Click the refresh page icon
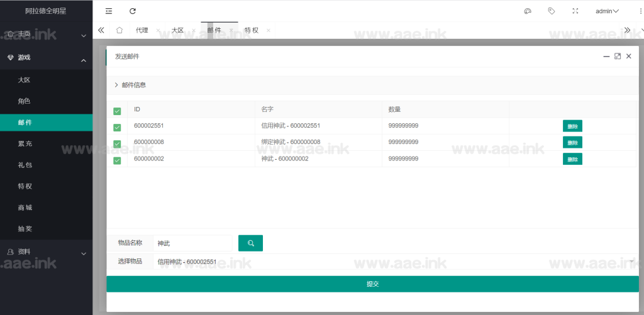The image size is (644, 315). [132, 11]
